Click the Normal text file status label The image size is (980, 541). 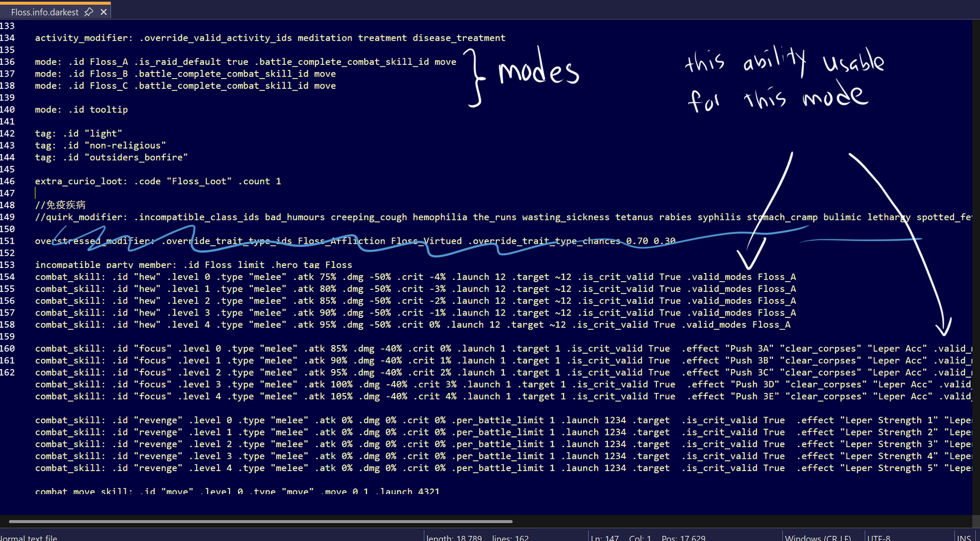(x=29, y=537)
